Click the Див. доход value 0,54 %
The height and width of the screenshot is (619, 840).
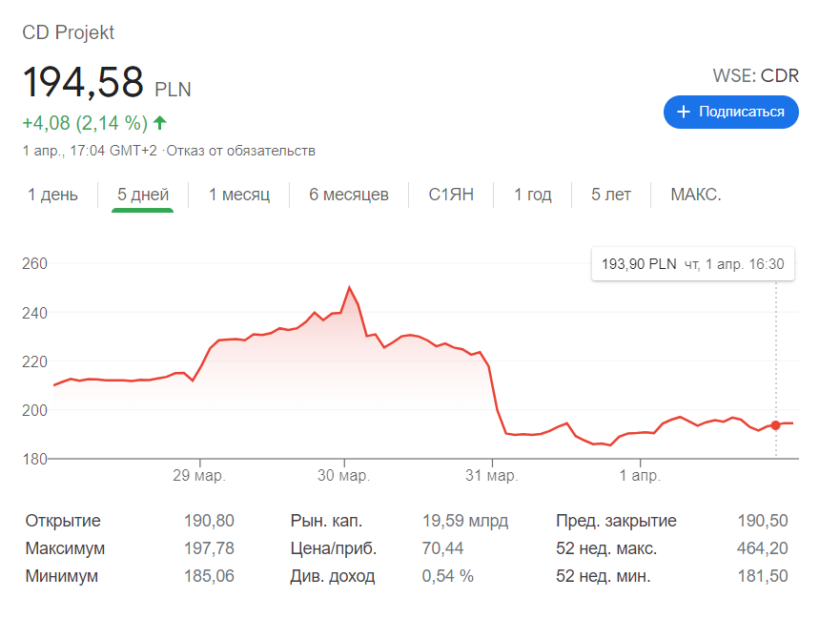pyautogui.click(x=448, y=576)
